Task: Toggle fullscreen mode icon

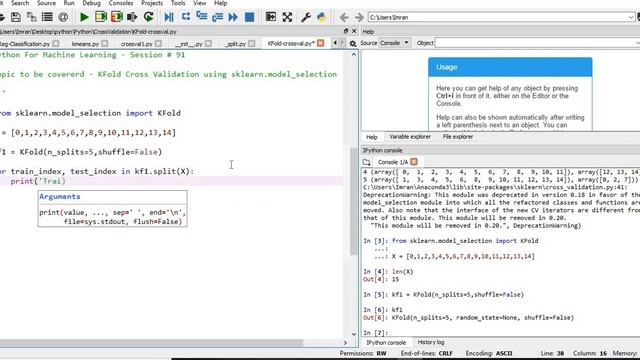Action: (x=287, y=17)
